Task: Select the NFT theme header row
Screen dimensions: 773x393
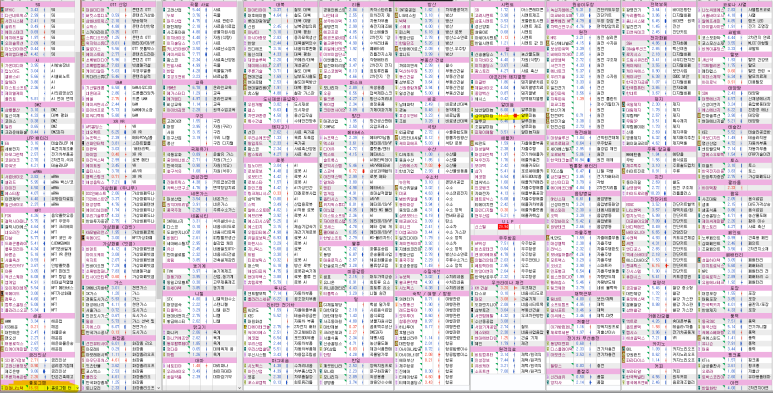Action: (38, 210)
